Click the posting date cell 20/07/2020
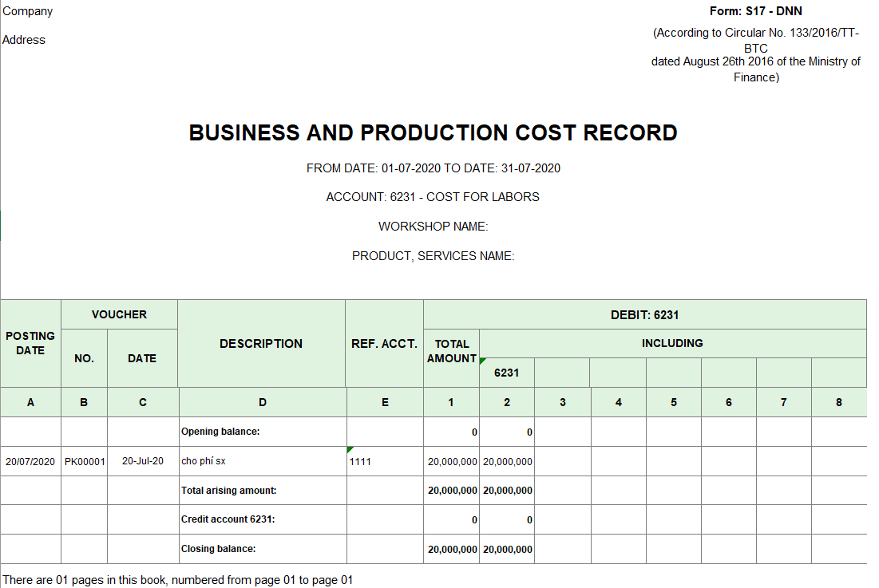Viewport: 879px width, 588px height. 30,461
